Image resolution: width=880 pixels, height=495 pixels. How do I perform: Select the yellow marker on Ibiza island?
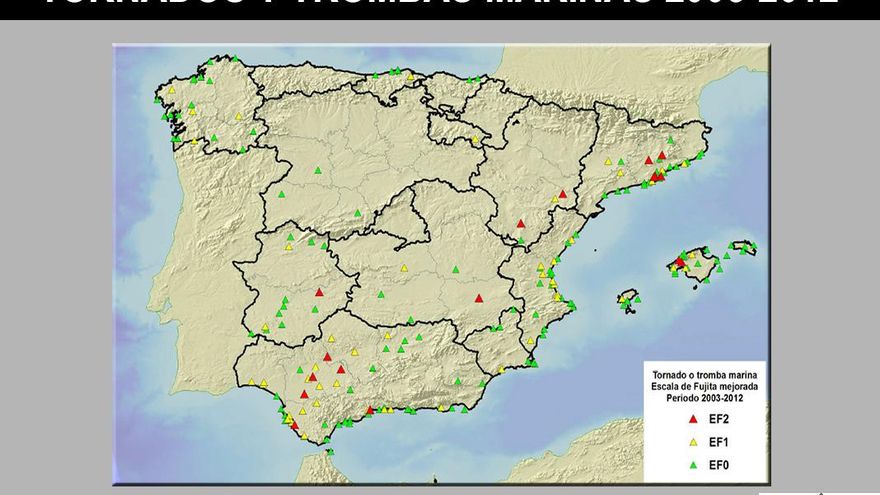(625, 299)
